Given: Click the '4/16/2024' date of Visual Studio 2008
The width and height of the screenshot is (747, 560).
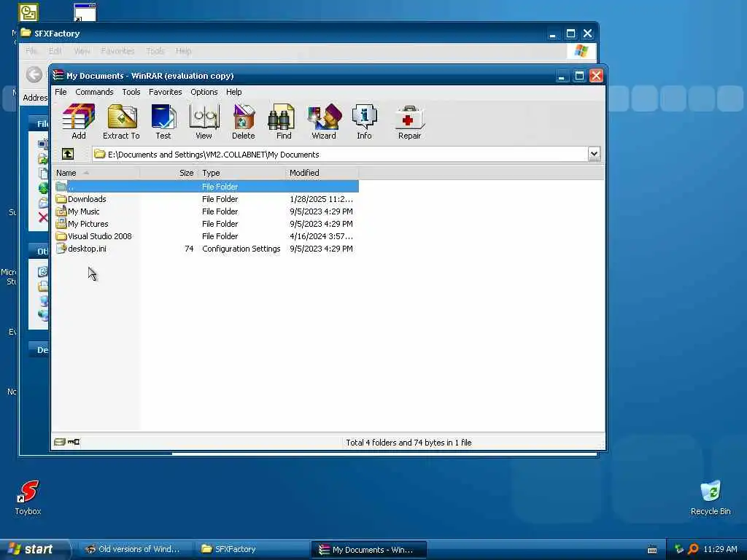Looking at the screenshot, I should click(x=322, y=236).
